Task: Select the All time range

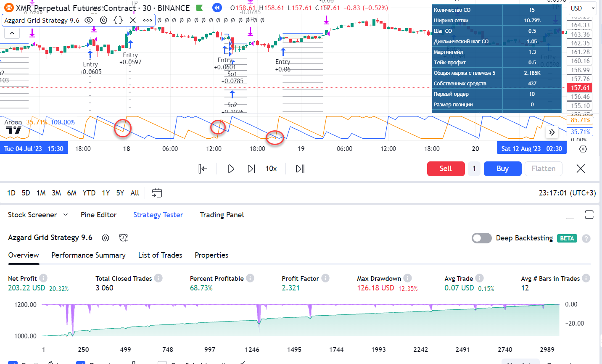Action: click(x=135, y=193)
